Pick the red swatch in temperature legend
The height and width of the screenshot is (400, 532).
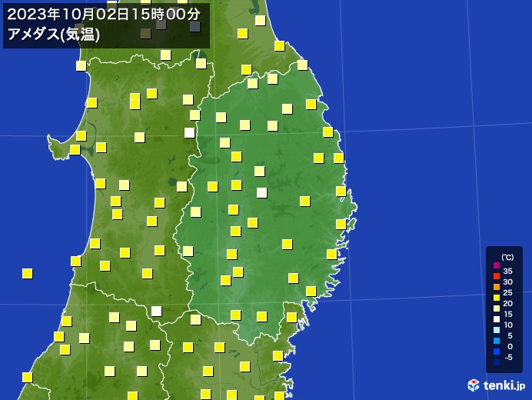click(497, 276)
